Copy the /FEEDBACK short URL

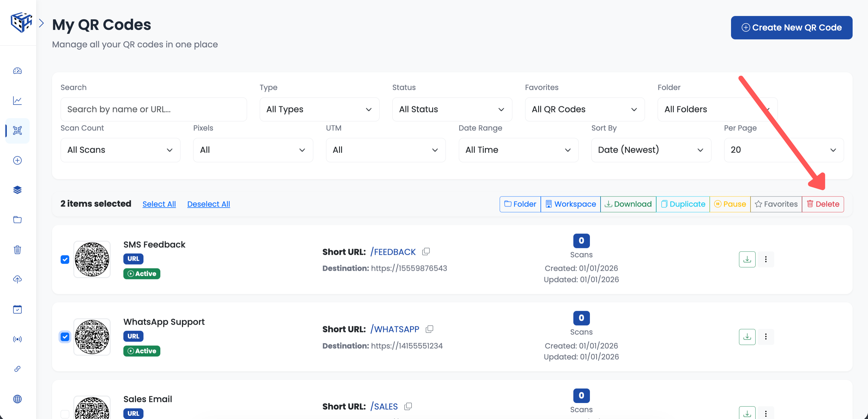coord(426,252)
